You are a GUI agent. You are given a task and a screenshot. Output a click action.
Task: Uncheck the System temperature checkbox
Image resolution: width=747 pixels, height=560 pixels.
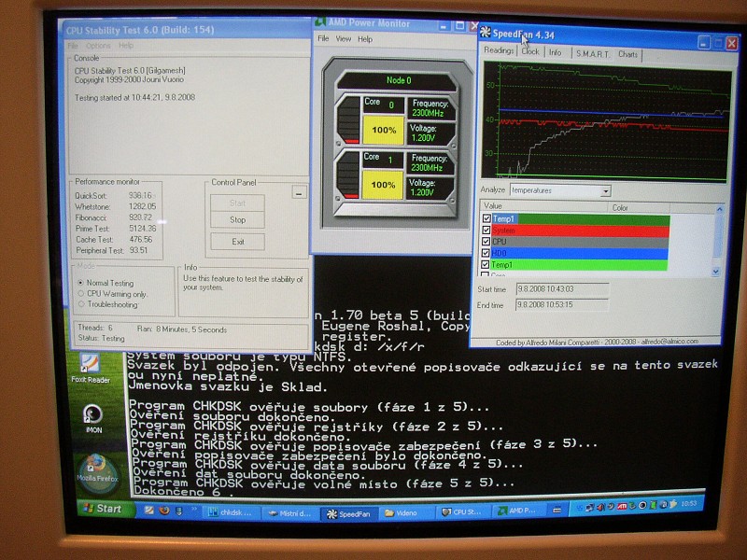coord(486,230)
